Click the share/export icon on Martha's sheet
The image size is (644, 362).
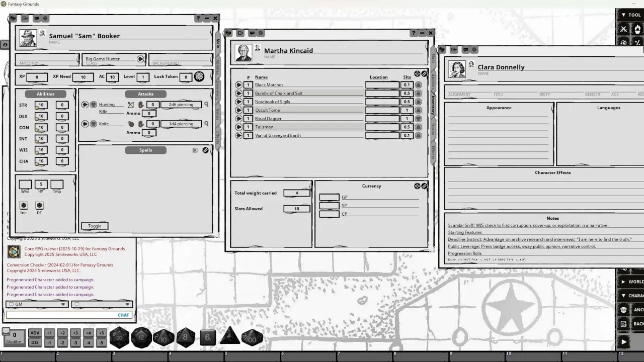(x=240, y=33)
